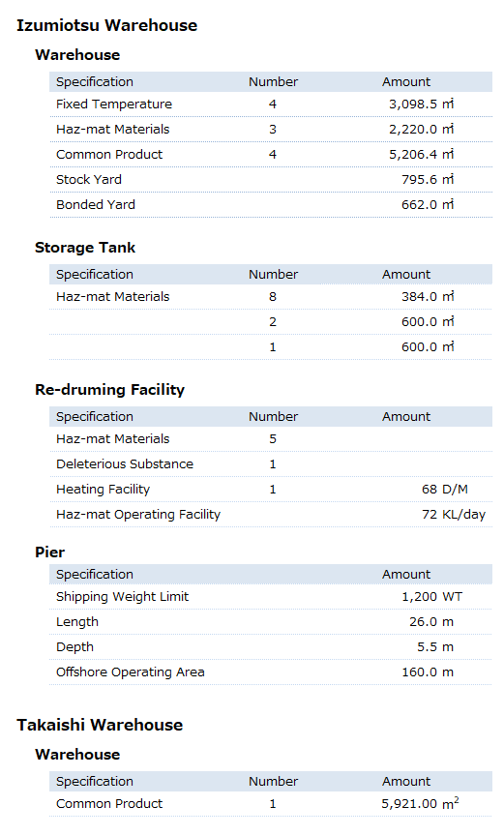Viewport: 504px width, 836px height.
Task: Click the 2,220.0 ㎡ amount value
Action: pyautogui.click(x=422, y=129)
